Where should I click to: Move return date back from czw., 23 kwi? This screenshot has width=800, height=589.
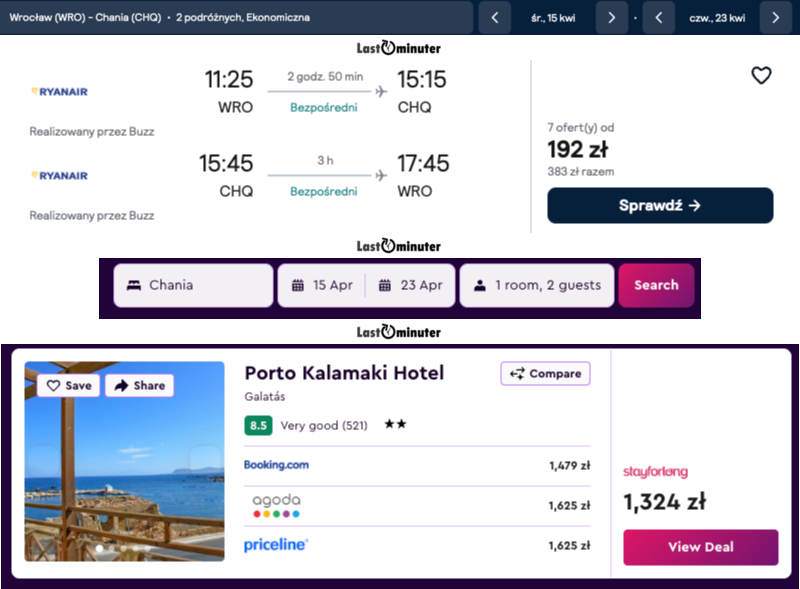click(658, 17)
